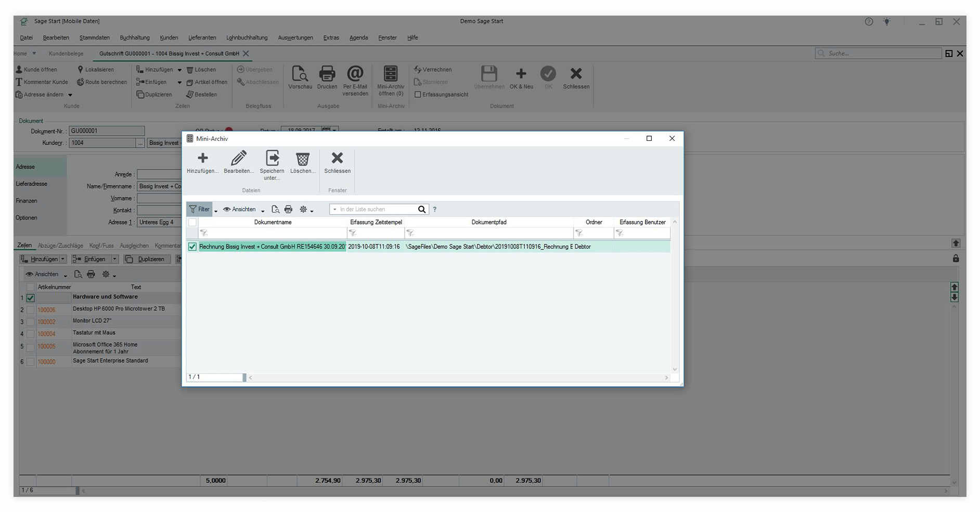Open Auswertungen menu

295,38
